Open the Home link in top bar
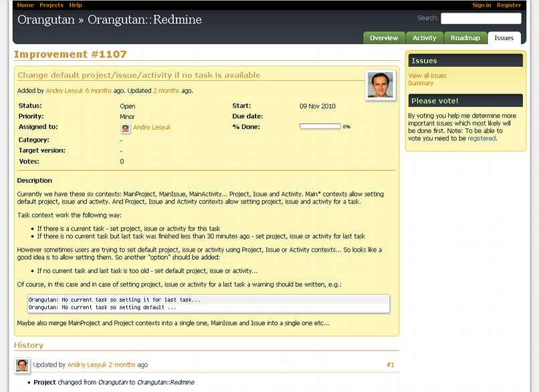 coord(25,5)
